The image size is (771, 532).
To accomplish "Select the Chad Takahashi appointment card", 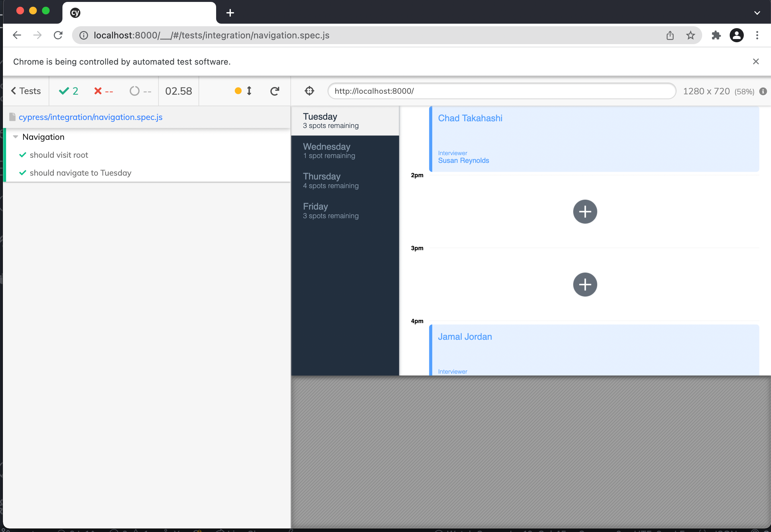I will pos(594,139).
